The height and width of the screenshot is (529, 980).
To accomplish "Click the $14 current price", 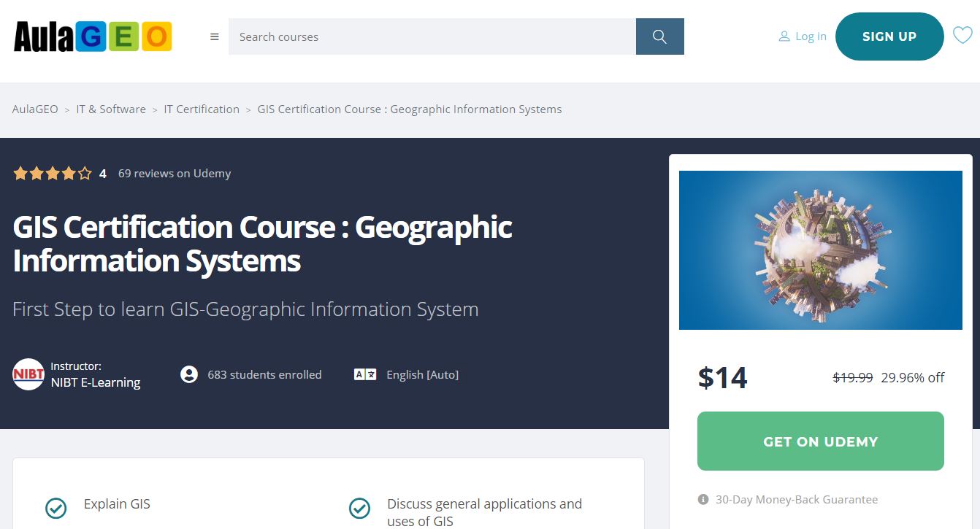I will pos(723,377).
